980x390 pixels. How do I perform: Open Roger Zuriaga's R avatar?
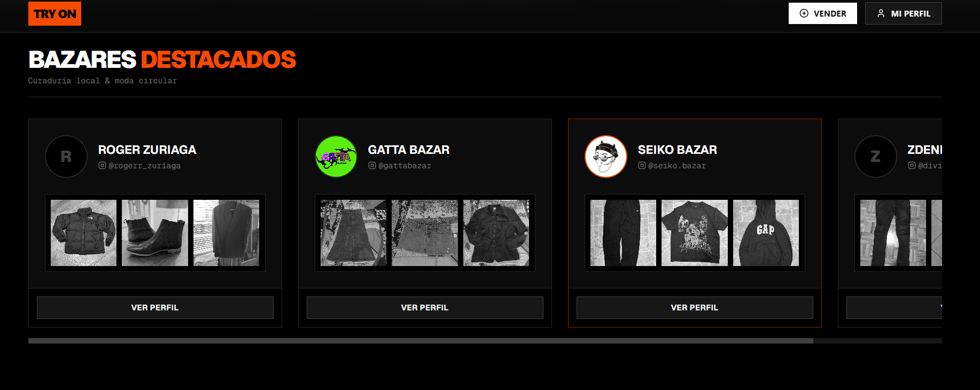[x=66, y=157]
